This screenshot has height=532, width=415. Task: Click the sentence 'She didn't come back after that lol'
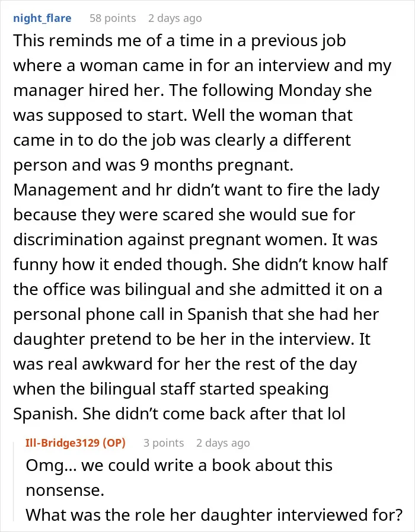[x=214, y=414]
